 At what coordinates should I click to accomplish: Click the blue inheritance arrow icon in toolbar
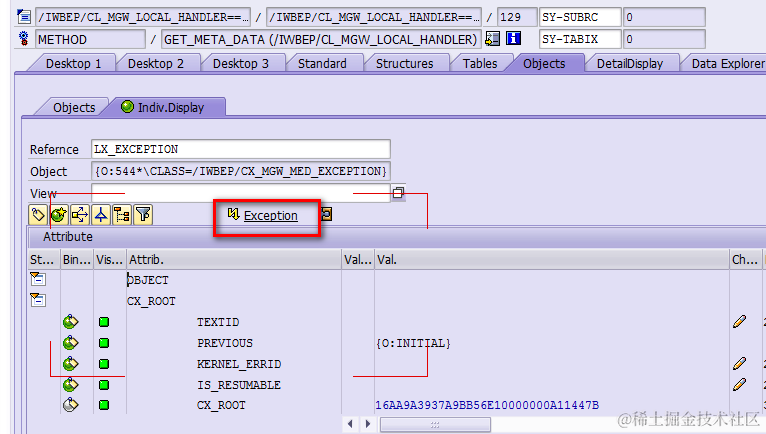point(101,215)
